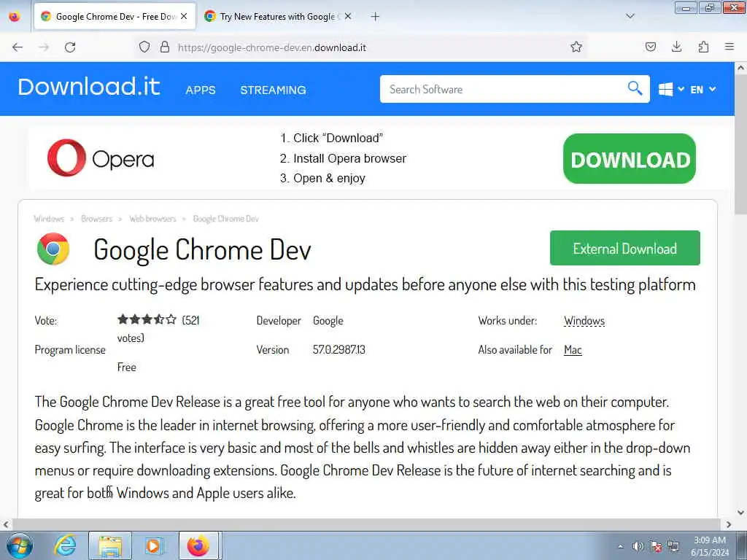This screenshot has height=560, width=747.
Task: Open the extensions puzzle icon
Action: pos(703,47)
